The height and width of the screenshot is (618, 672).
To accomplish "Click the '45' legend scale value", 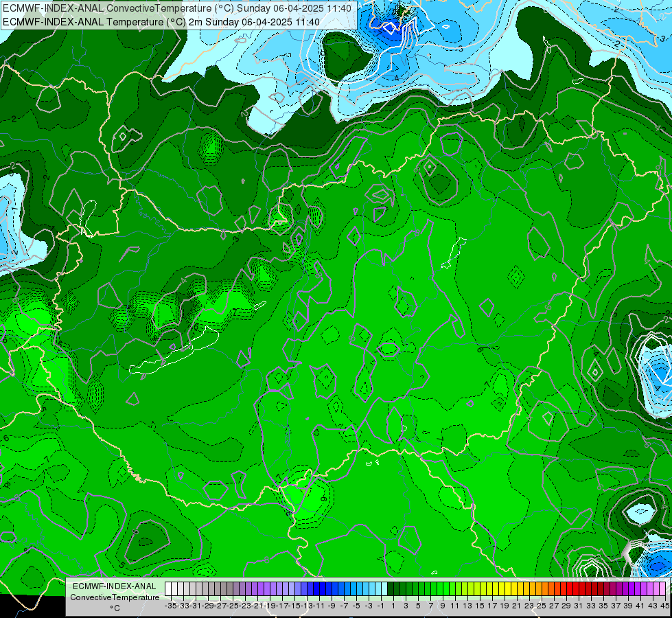I will pyautogui.click(x=664, y=606).
